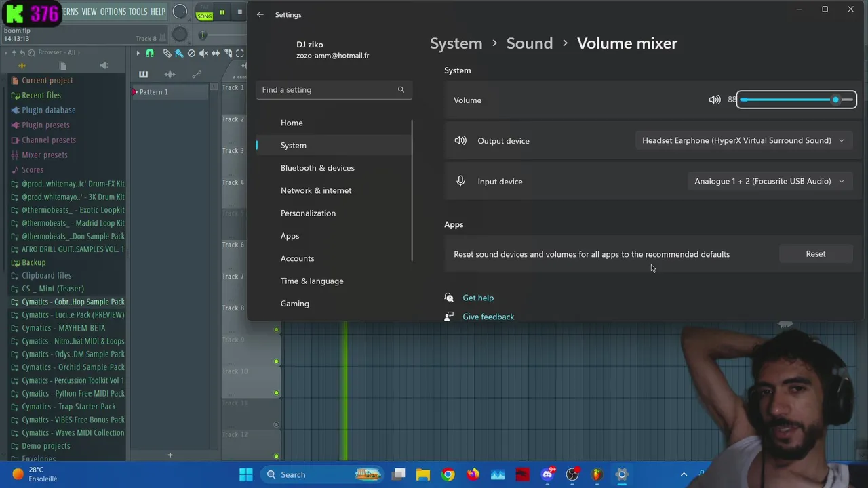Image resolution: width=868 pixels, height=488 pixels.
Task: Pause playback in FL Studio
Action: pyautogui.click(x=222, y=12)
